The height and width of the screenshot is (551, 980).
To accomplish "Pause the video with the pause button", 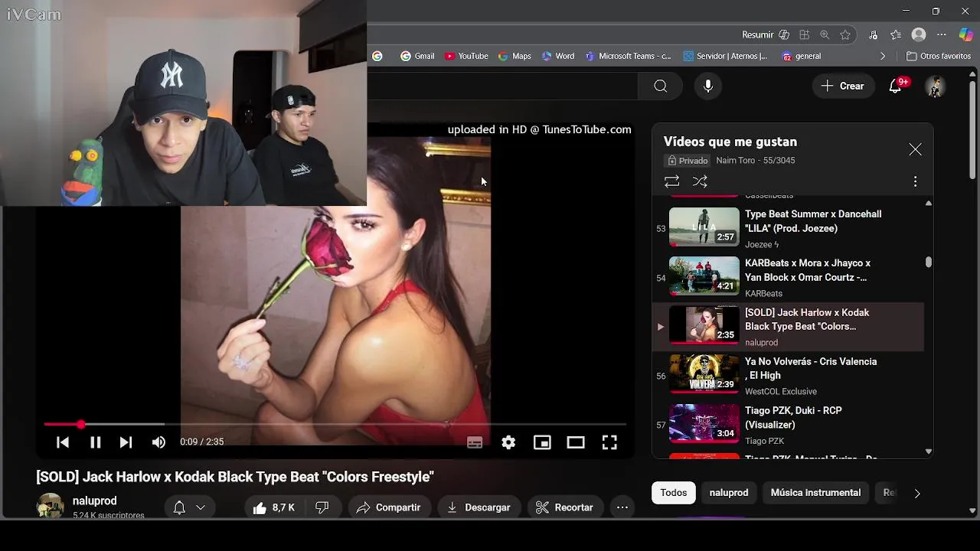I will [96, 442].
